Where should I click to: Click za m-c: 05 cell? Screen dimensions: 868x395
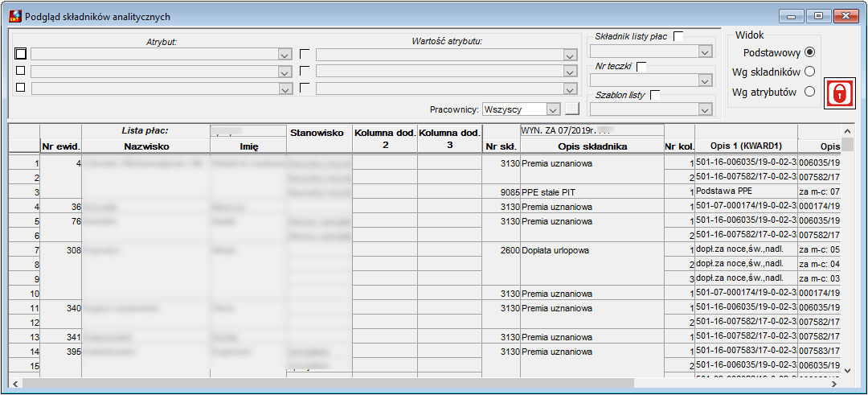pos(819,250)
